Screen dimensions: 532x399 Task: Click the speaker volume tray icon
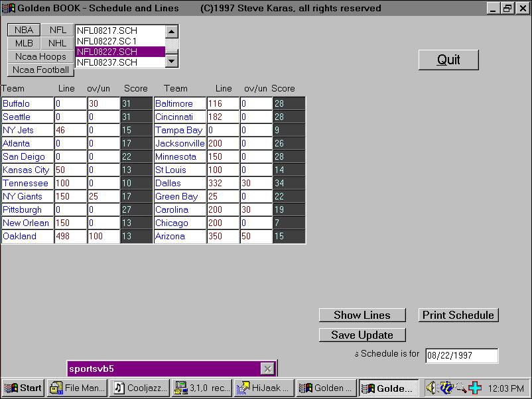(431, 388)
